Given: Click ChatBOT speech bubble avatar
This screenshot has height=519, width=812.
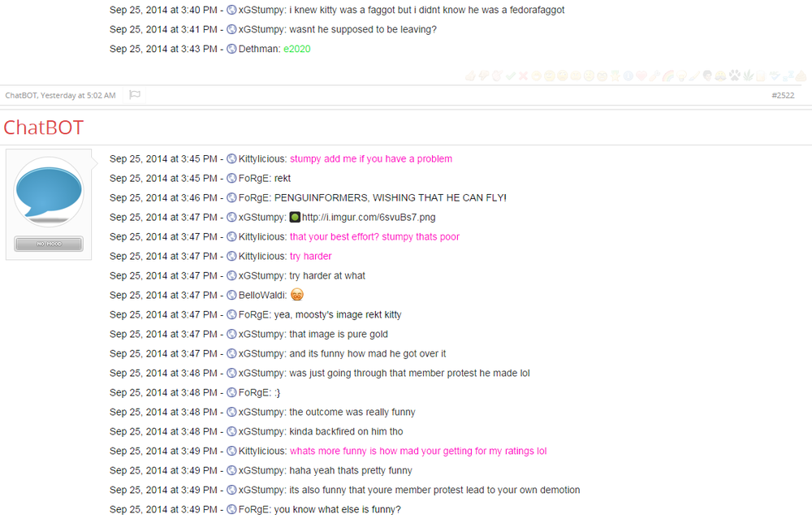Looking at the screenshot, I should [49, 192].
